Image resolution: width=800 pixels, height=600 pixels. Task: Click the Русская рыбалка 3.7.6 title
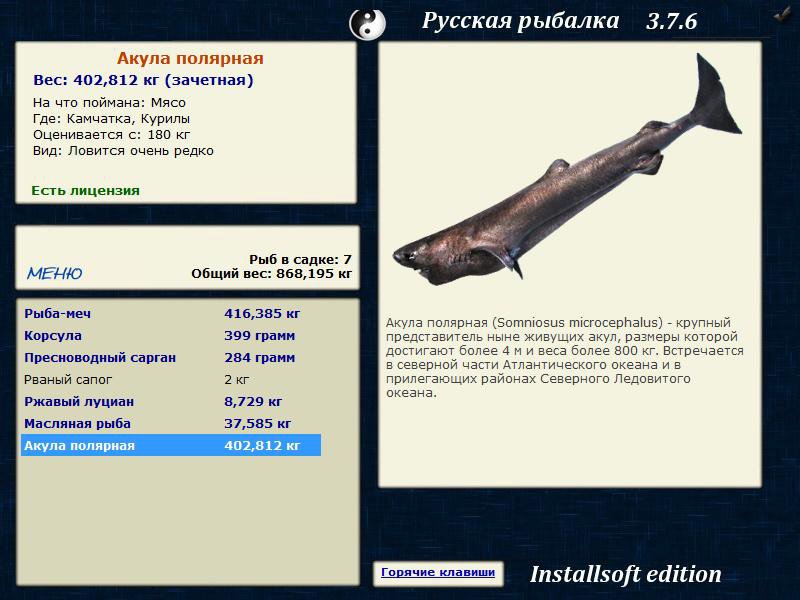(559, 21)
